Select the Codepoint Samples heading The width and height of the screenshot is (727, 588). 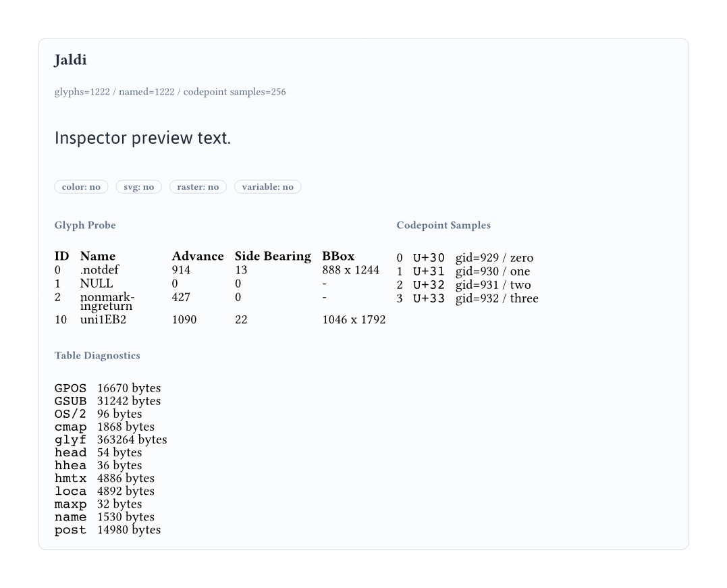click(x=443, y=225)
